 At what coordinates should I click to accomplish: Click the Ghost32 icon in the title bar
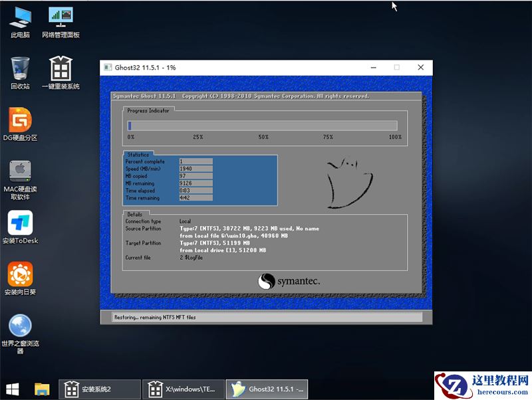(x=109, y=67)
